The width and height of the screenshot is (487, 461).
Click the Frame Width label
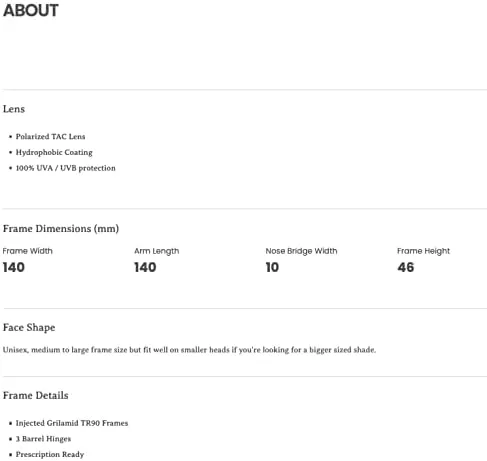[x=28, y=251]
